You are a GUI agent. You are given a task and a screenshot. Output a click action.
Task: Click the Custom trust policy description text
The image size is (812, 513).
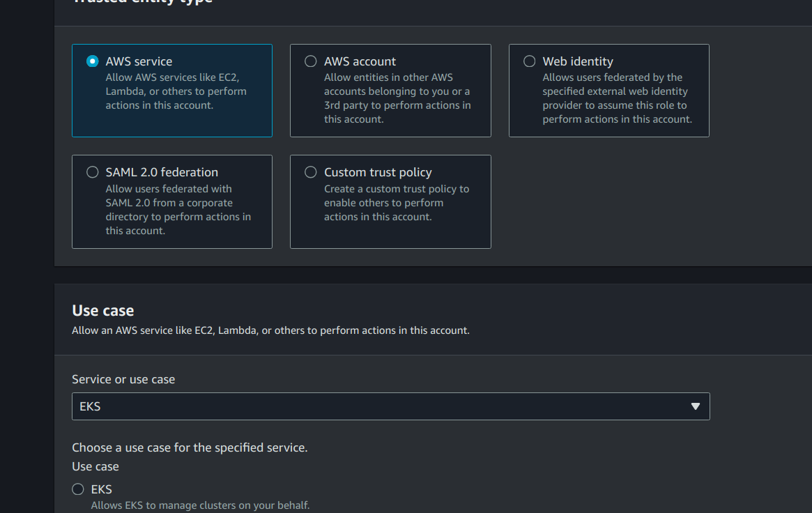(397, 203)
